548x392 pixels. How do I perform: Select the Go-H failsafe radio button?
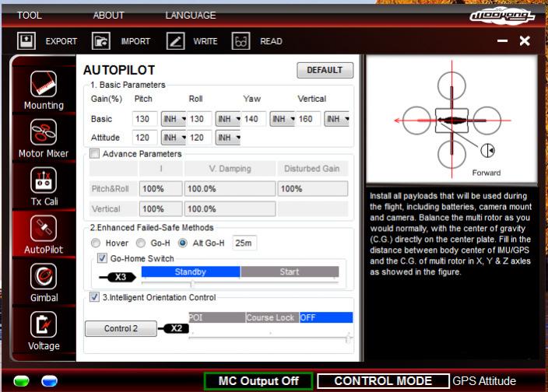click(x=140, y=243)
